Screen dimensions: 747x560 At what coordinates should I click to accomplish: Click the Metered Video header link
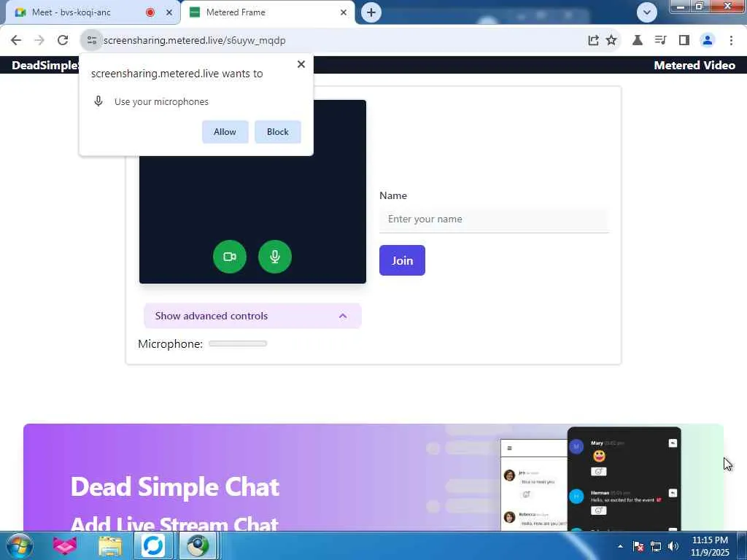click(x=694, y=65)
